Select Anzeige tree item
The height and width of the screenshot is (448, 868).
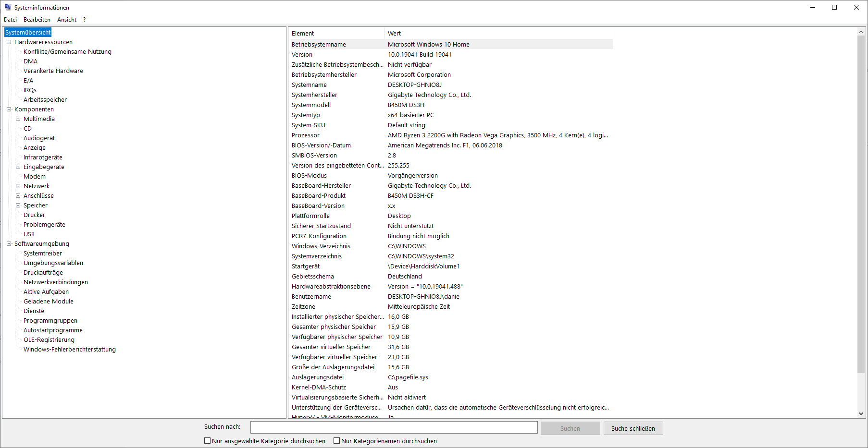click(35, 148)
